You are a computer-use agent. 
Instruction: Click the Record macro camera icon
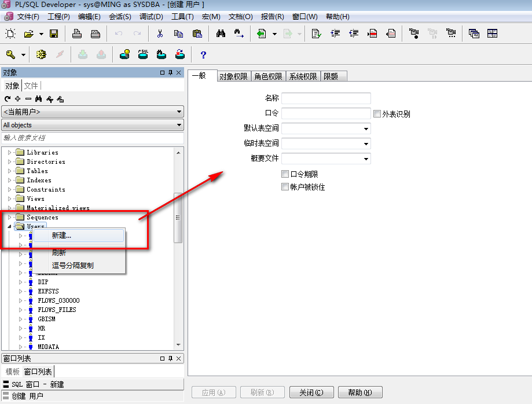[414, 33]
